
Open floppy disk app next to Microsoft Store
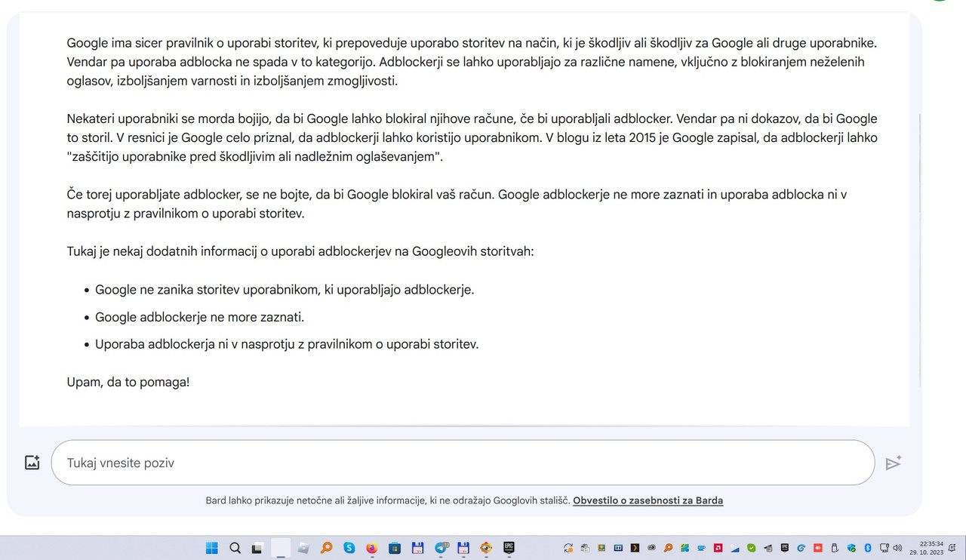point(417,548)
